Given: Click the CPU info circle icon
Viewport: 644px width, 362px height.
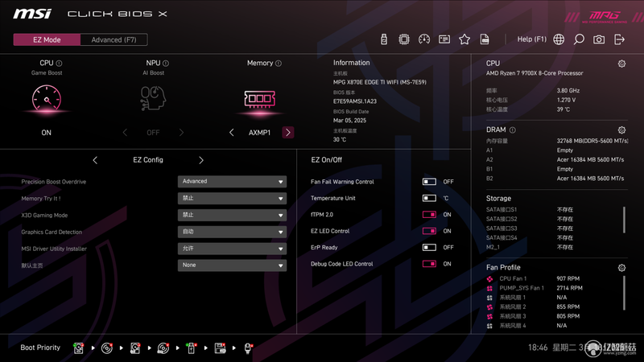Looking at the screenshot, I should coord(59,64).
